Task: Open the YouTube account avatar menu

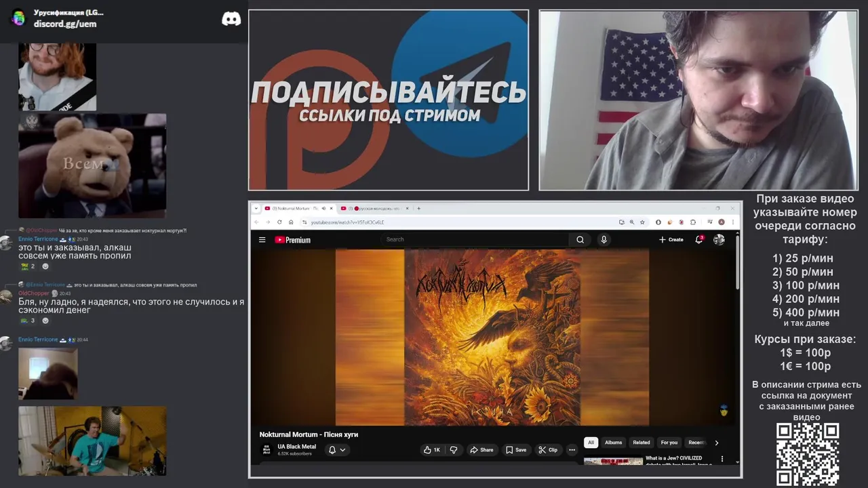Action: point(719,239)
